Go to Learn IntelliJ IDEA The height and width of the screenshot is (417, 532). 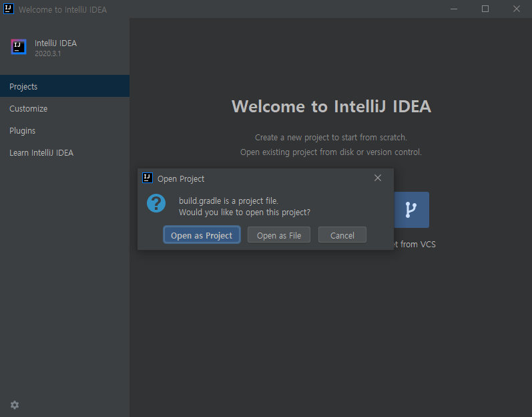65,153
